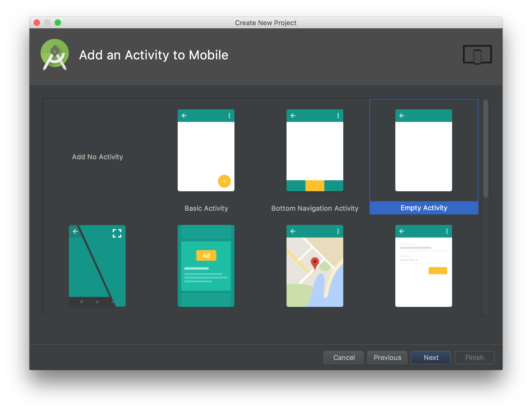Choose the Add No Activity option
The image size is (532, 412).
pos(98,157)
